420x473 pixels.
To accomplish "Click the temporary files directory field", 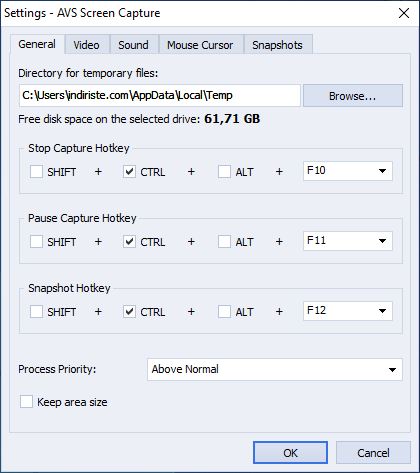I will tap(160, 96).
